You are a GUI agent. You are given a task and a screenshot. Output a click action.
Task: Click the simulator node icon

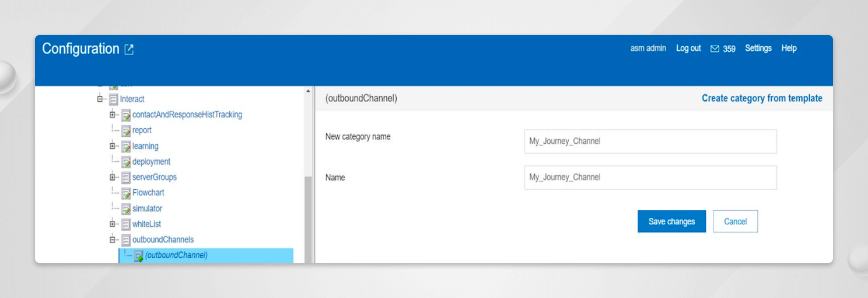(x=126, y=209)
